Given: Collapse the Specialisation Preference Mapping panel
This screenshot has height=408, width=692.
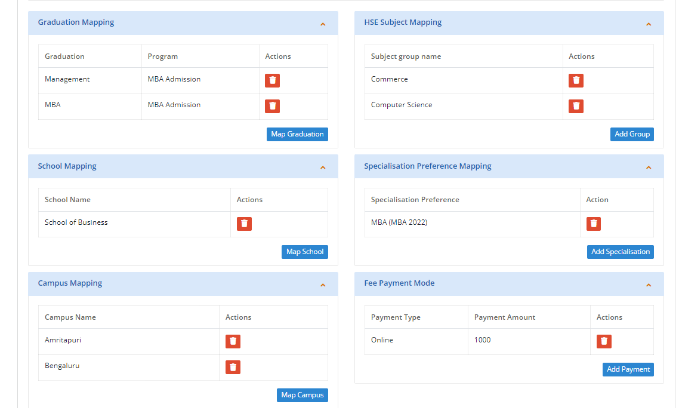Looking at the screenshot, I should click(648, 167).
